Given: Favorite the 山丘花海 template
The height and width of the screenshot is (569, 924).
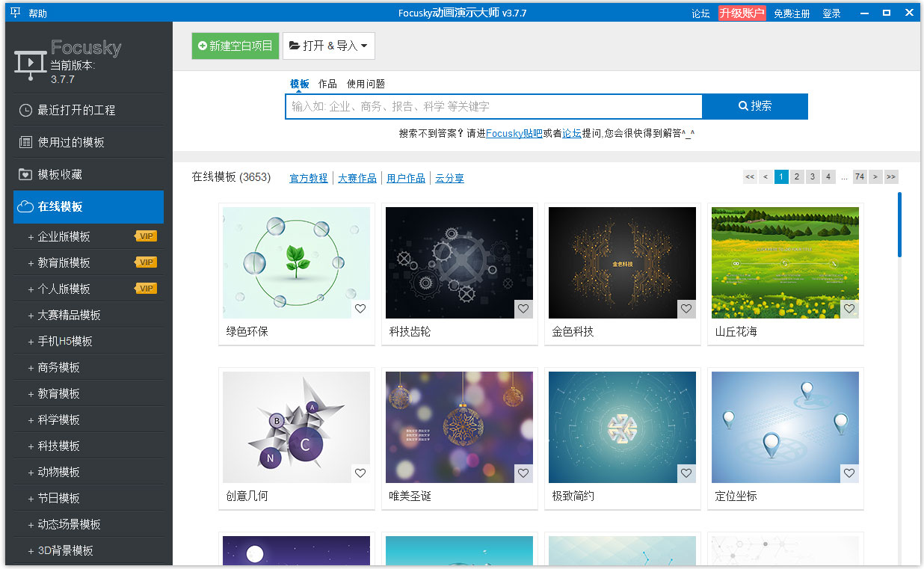Looking at the screenshot, I should coord(849,309).
